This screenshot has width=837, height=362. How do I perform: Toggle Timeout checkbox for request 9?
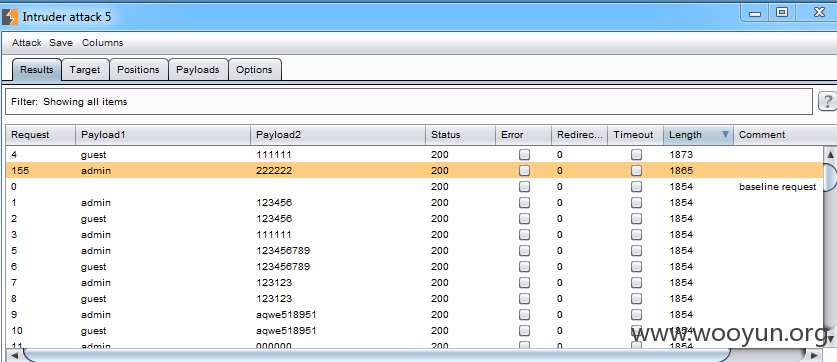(636, 315)
